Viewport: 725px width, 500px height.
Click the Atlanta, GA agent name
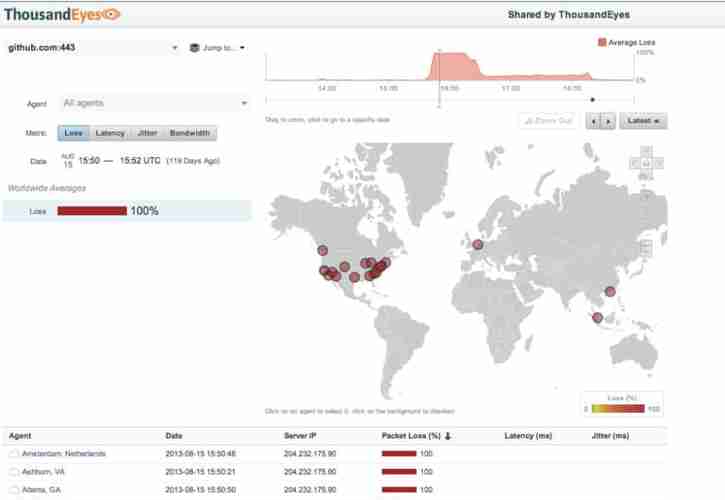(41, 490)
